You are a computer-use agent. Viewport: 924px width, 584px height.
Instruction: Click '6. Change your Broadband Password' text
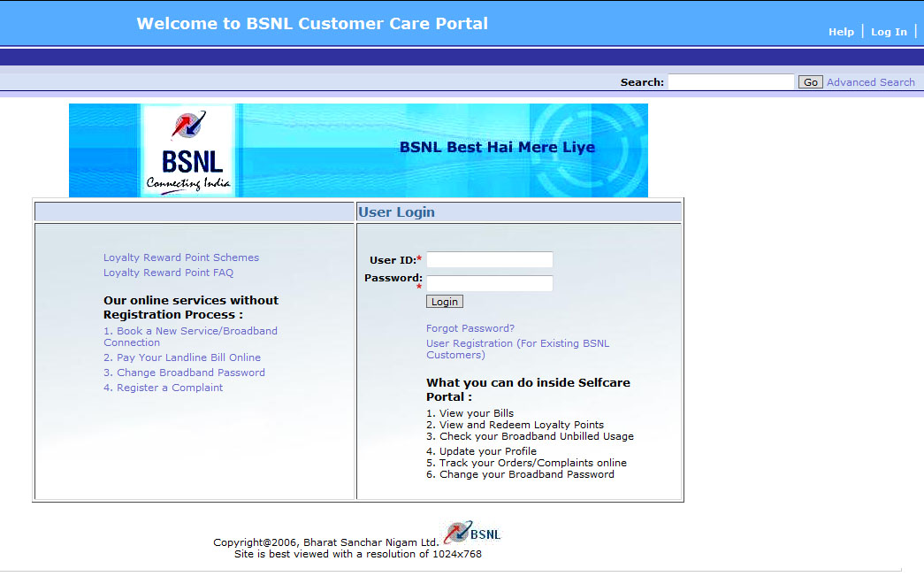(x=520, y=474)
